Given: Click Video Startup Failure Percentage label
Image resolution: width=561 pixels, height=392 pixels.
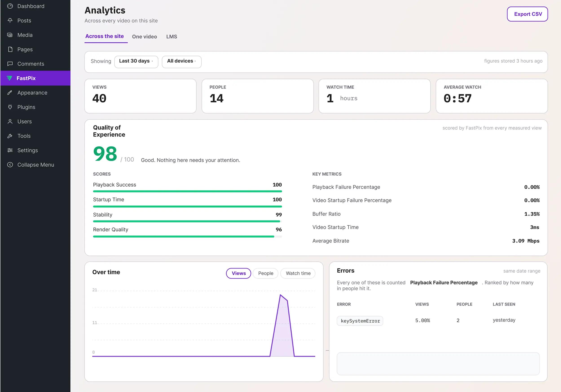Looking at the screenshot, I should coord(352,200).
